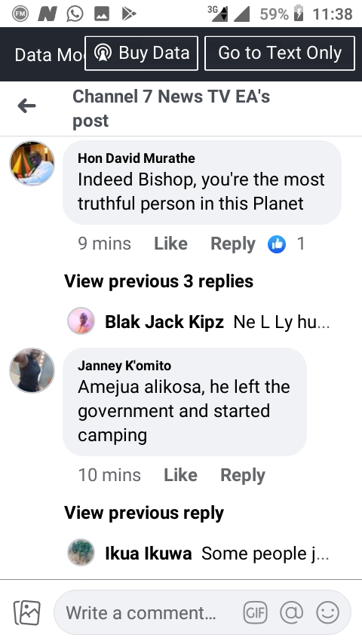Like Hon David Murathe's comment
This screenshot has width=362, height=644.
point(170,244)
